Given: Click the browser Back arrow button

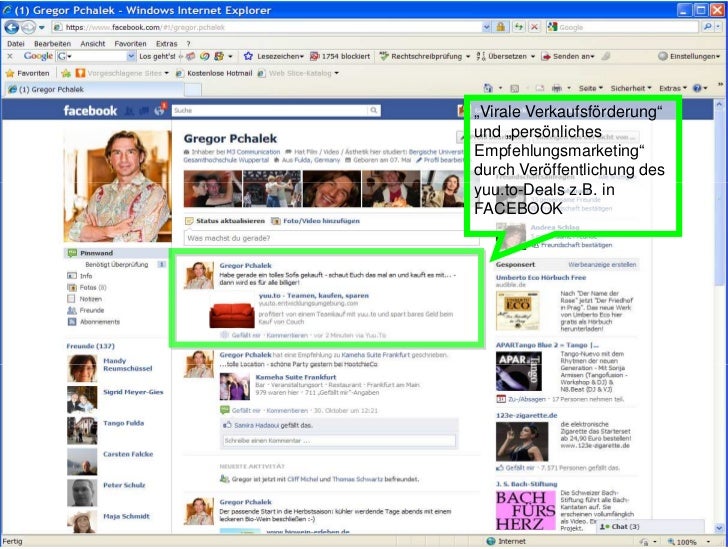Looking at the screenshot, I should click(12, 27).
